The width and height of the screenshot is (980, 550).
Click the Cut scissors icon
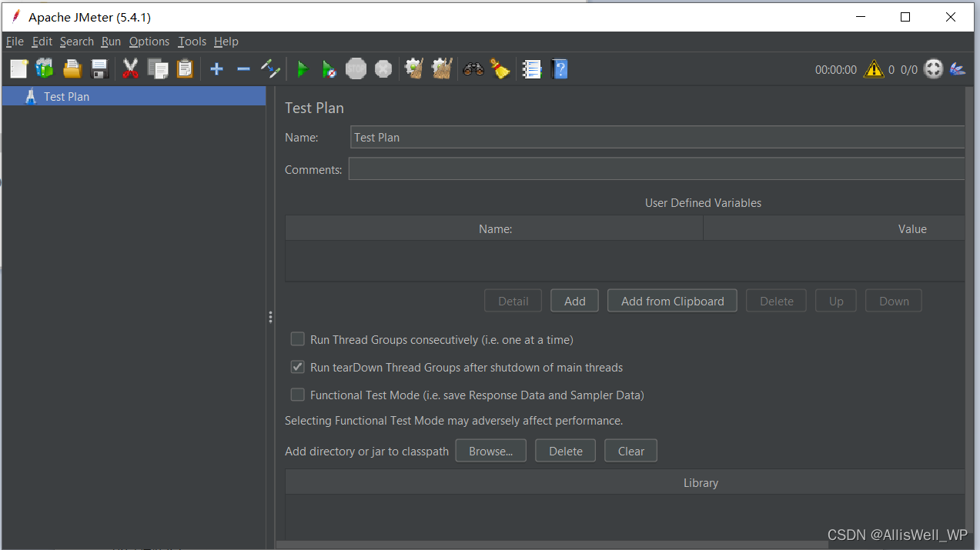coord(130,69)
